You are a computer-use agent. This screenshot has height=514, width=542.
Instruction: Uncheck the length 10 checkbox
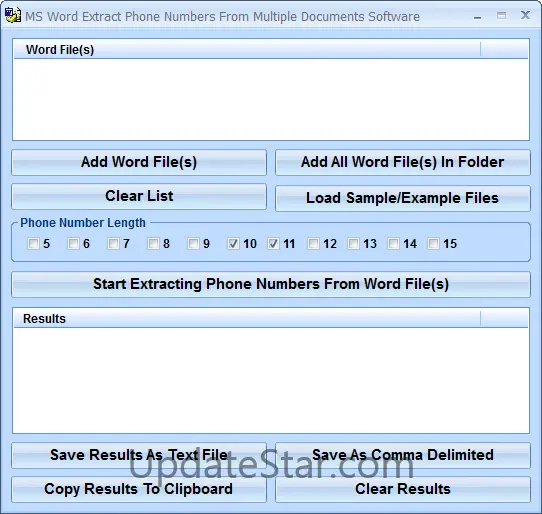pyautogui.click(x=233, y=244)
